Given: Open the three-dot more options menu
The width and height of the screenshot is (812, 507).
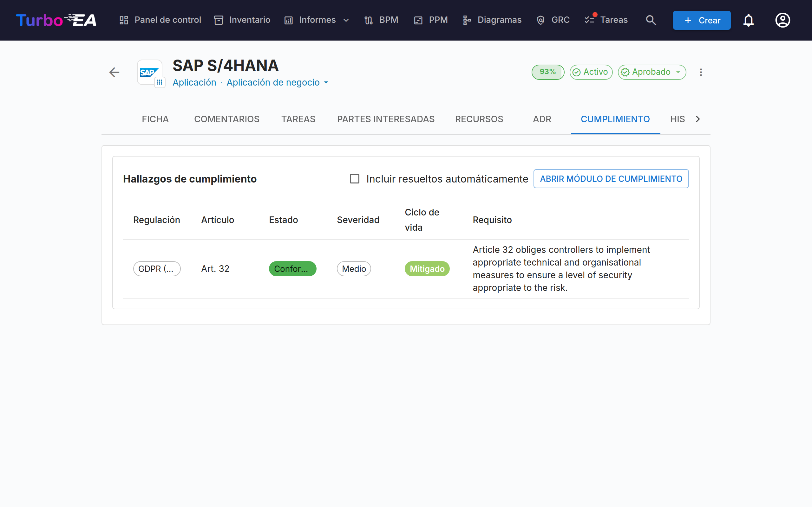Looking at the screenshot, I should point(701,72).
